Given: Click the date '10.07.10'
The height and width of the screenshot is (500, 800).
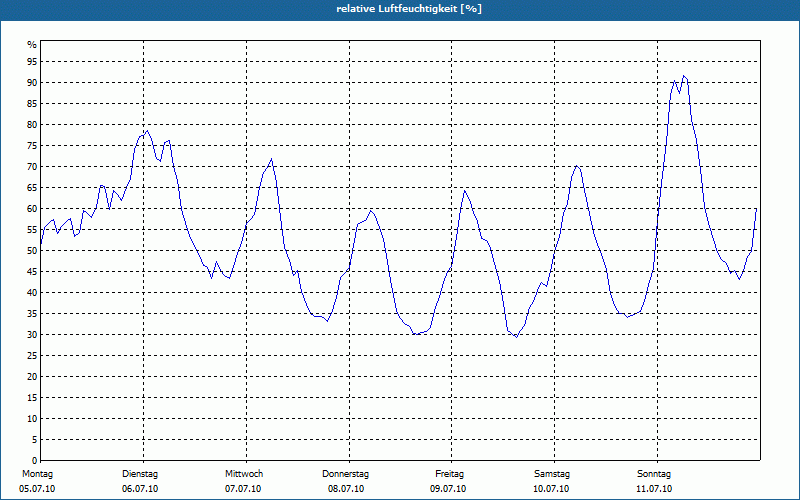Looking at the screenshot, I should [551, 489].
